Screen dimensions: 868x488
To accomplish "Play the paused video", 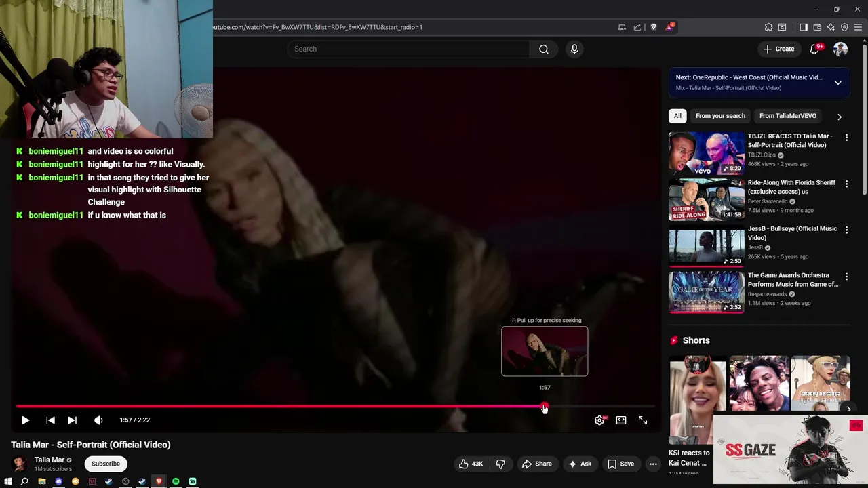I will click(x=25, y=420).
